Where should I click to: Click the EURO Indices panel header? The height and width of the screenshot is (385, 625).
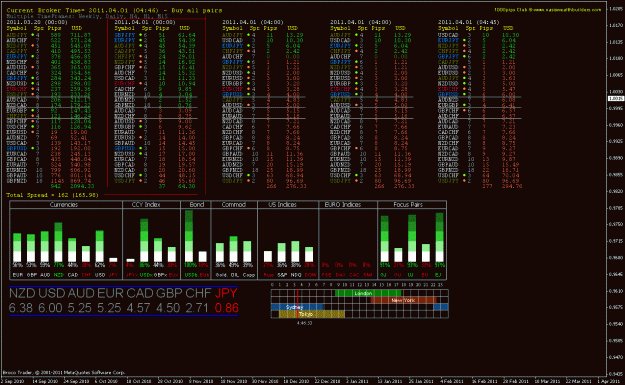click(343, 204)
